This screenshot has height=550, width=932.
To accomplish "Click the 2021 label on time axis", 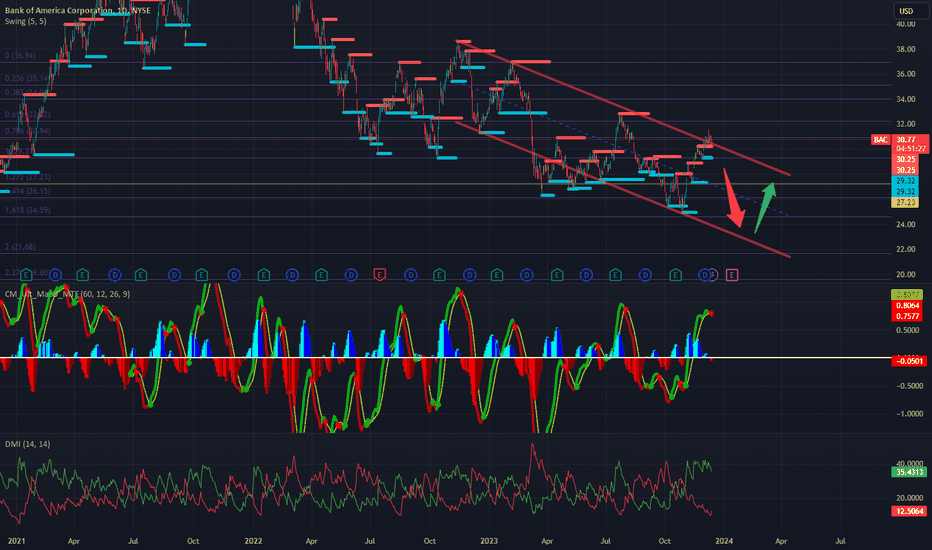I will click(x=16, y=541).
